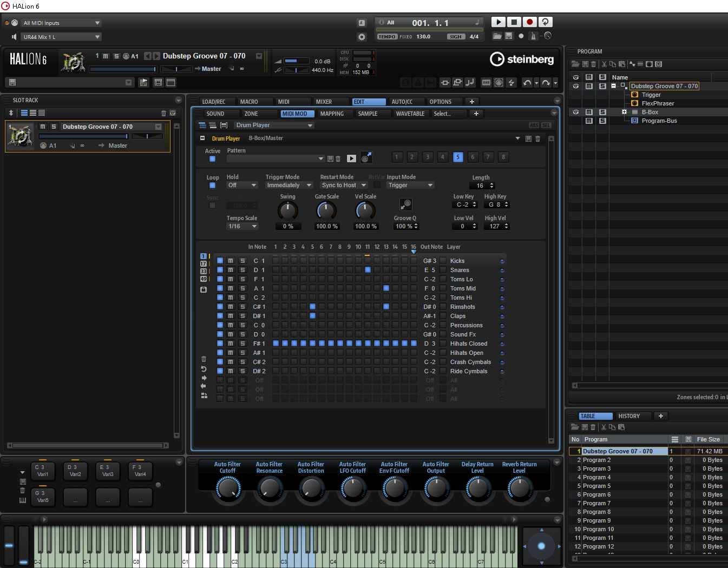
Task: Disable the Loop checkbox
Action: point(212,186)
